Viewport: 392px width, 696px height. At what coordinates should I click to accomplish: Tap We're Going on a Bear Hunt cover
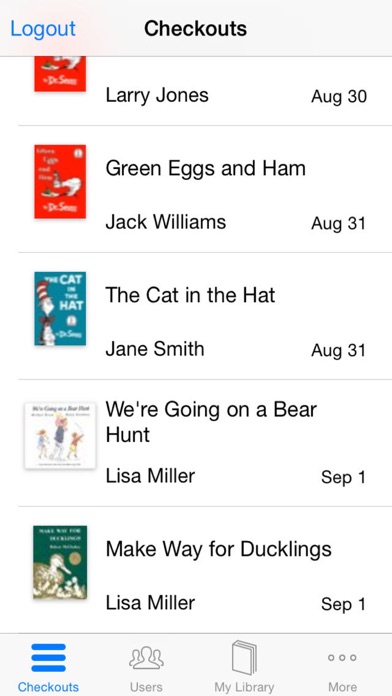(x=60, y=435)
